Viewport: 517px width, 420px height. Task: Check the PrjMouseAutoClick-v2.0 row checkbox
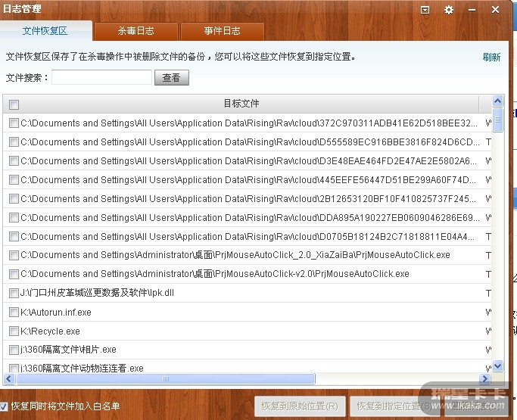(14, 274)
